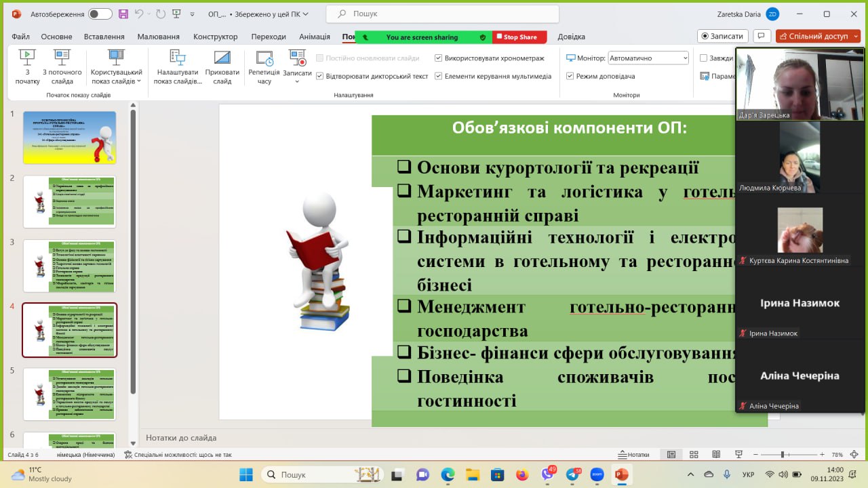The image size is (868, 488).
Task: Start slideshow from beginning (З початку)
Action: pos(28,66)
